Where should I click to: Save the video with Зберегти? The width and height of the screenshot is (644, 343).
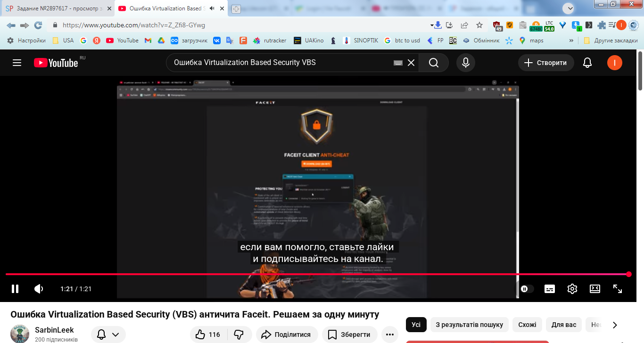349,335
